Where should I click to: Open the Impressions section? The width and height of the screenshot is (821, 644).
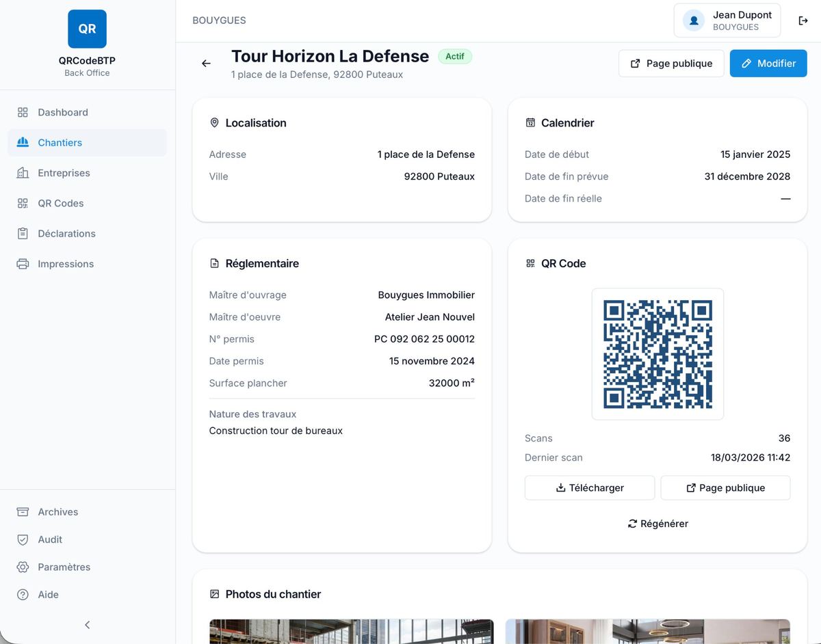[65, 263]
